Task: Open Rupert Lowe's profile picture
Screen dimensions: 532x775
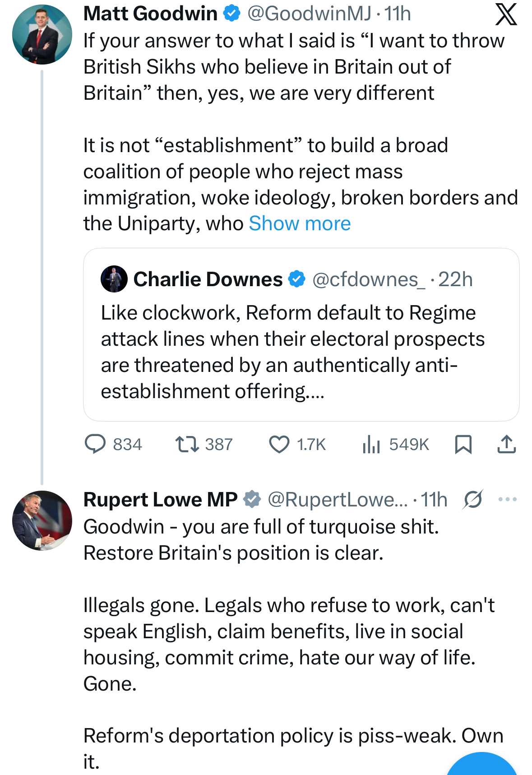Action: (42, 520)
